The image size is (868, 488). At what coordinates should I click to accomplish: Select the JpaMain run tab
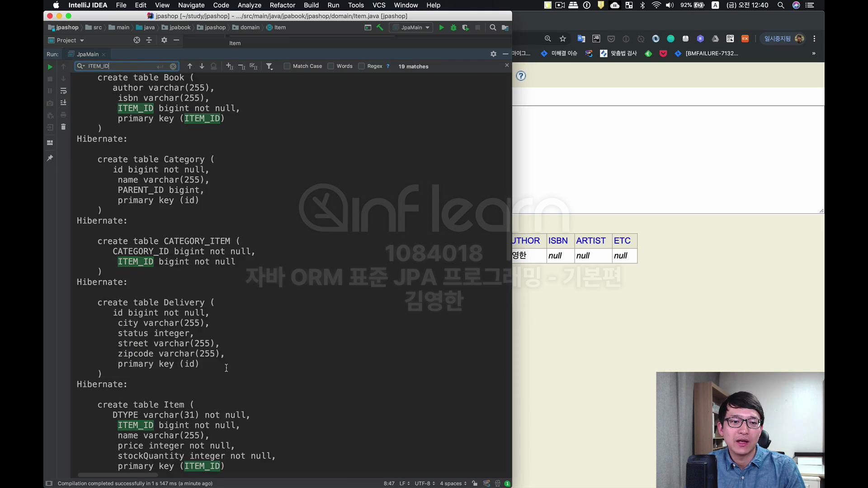point(87,54)
